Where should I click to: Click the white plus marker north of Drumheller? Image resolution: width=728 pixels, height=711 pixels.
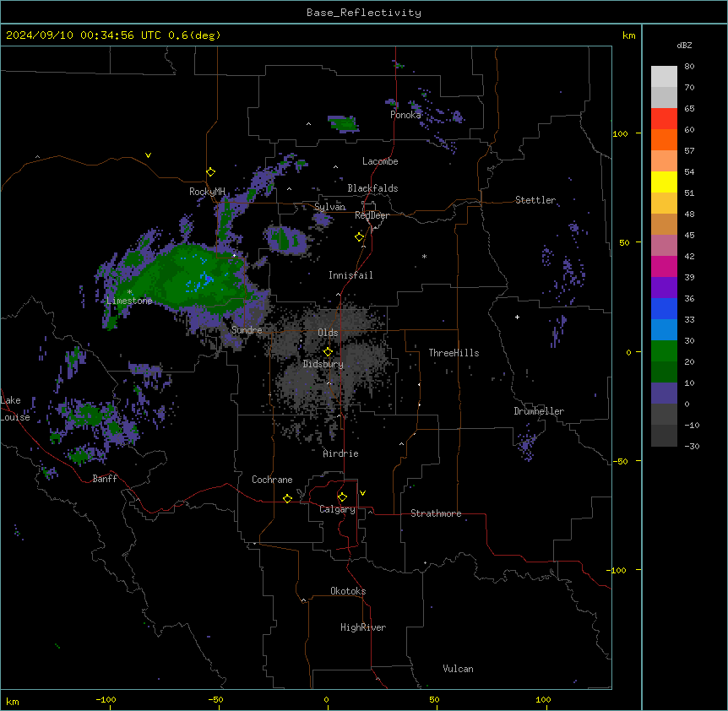[x=517, y=317]
